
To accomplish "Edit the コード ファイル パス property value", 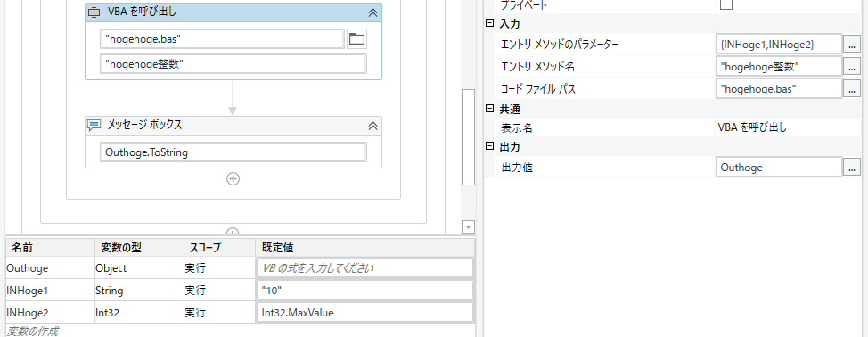I will point(779,88).
